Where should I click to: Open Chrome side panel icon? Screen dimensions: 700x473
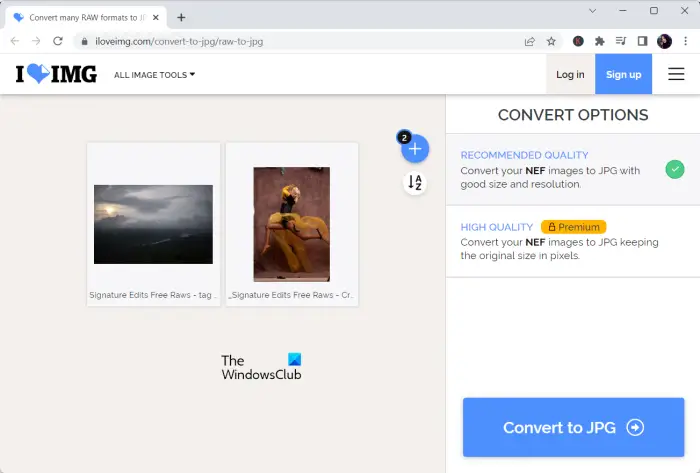tap(642, 41)
